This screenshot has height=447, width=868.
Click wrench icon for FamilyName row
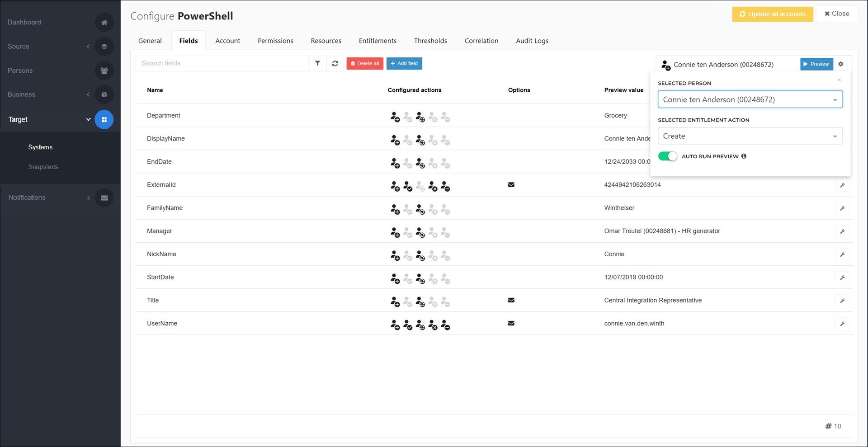coord(842,208)
